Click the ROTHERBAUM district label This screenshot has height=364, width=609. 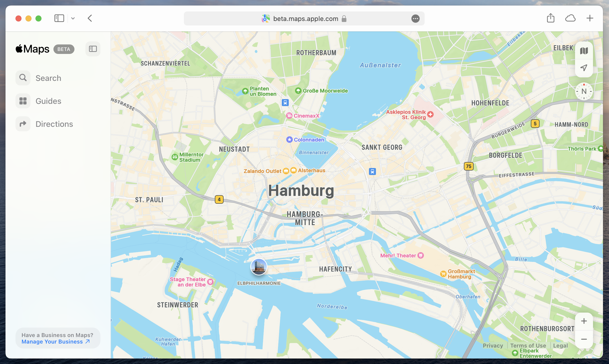(316, 53)
